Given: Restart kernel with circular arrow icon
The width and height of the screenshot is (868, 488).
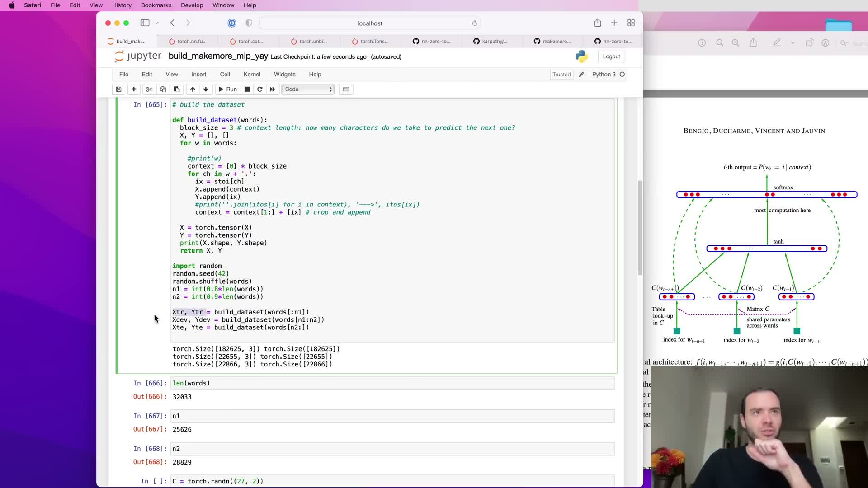Looking at the screenshot, I should point(260,89).
